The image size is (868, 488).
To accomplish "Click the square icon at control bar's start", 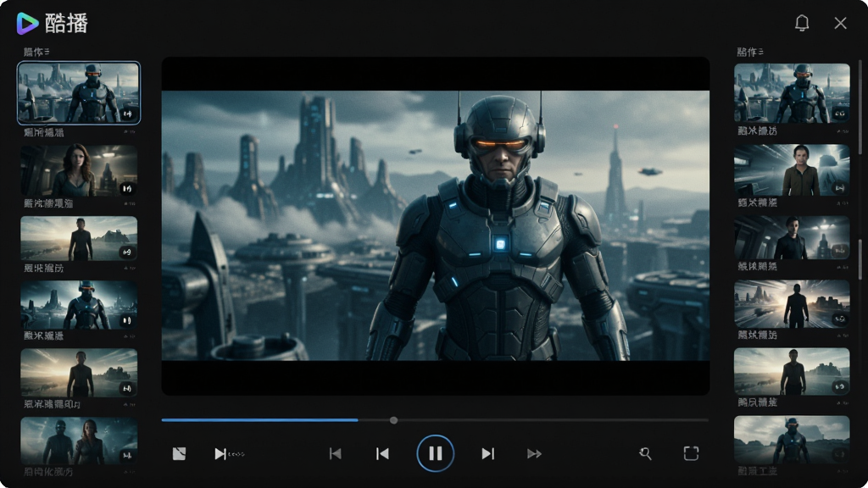I will (179, 454).
